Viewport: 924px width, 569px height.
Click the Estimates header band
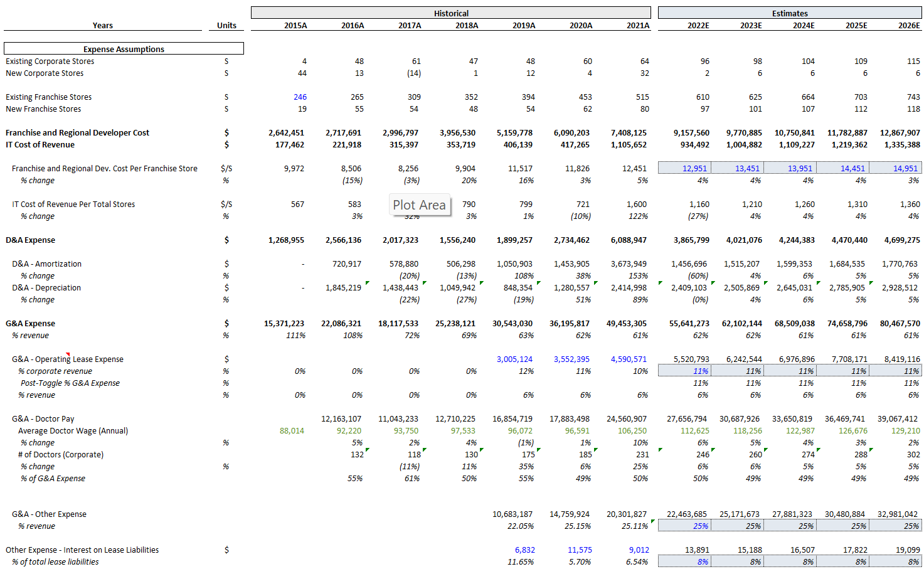(790, 13)
